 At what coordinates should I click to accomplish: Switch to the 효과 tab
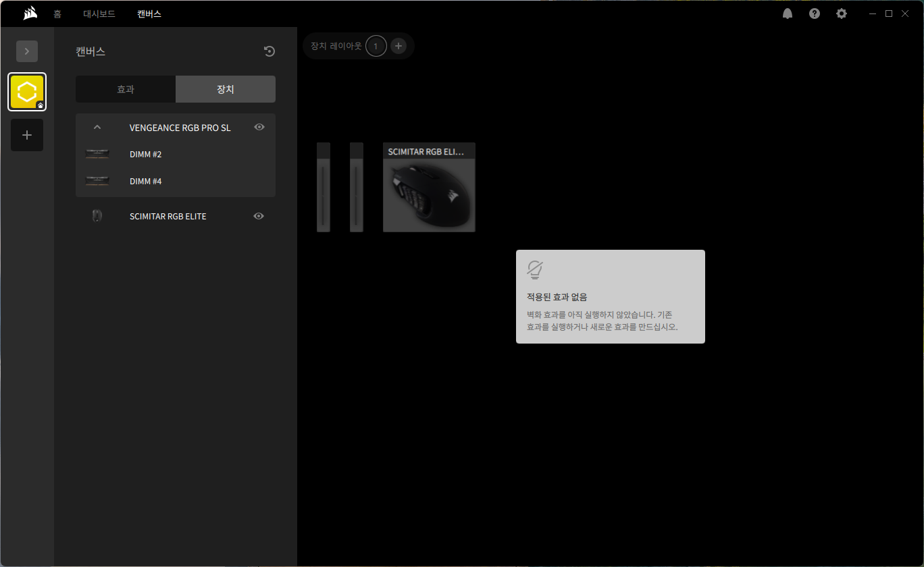click(x=126, y=89)
